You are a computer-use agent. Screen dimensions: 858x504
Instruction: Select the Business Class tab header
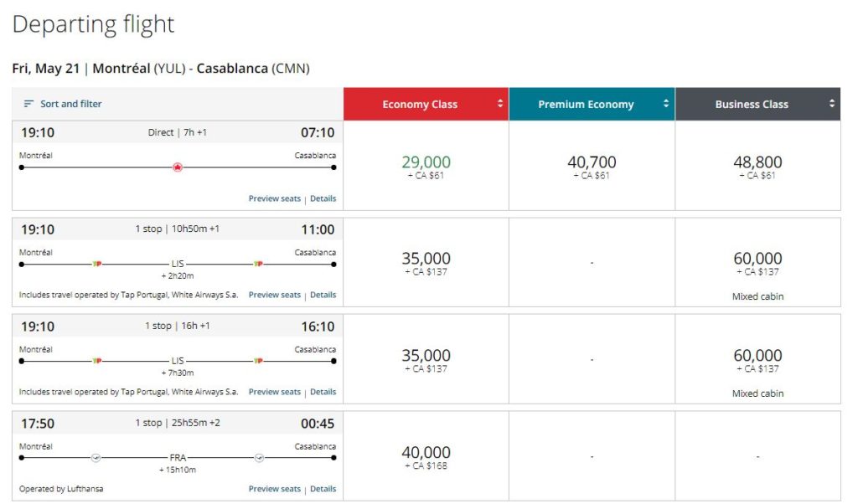point(752,105)
